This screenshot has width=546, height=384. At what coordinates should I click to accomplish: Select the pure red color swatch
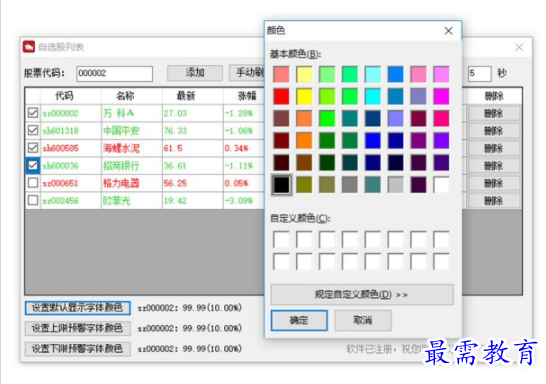[x=281, y=96]
